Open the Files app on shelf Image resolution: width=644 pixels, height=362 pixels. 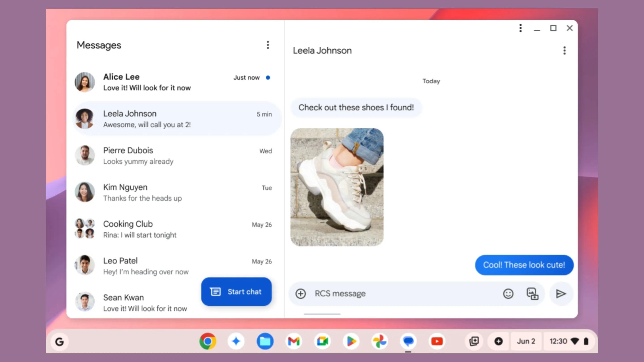(x=265, y=341)
